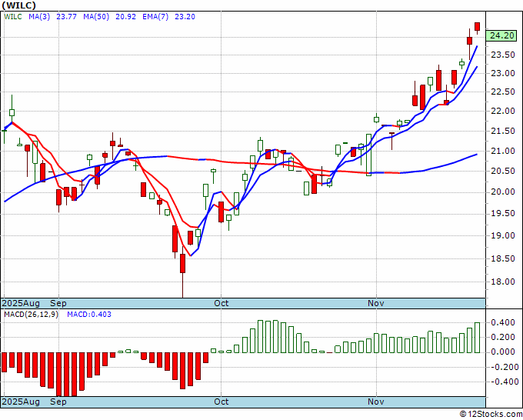Click the MA(3) value 23.77
The image size is (523, 420).
click(x=66, y=17)
